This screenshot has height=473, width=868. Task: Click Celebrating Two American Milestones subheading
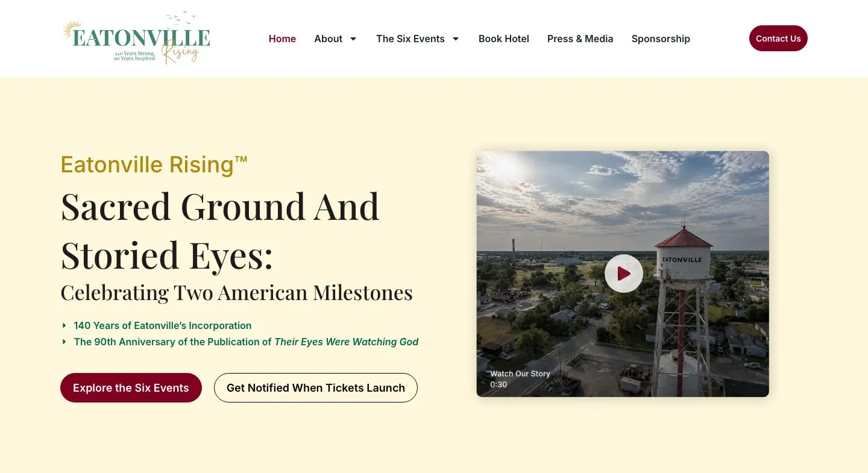tap(237, 293)
